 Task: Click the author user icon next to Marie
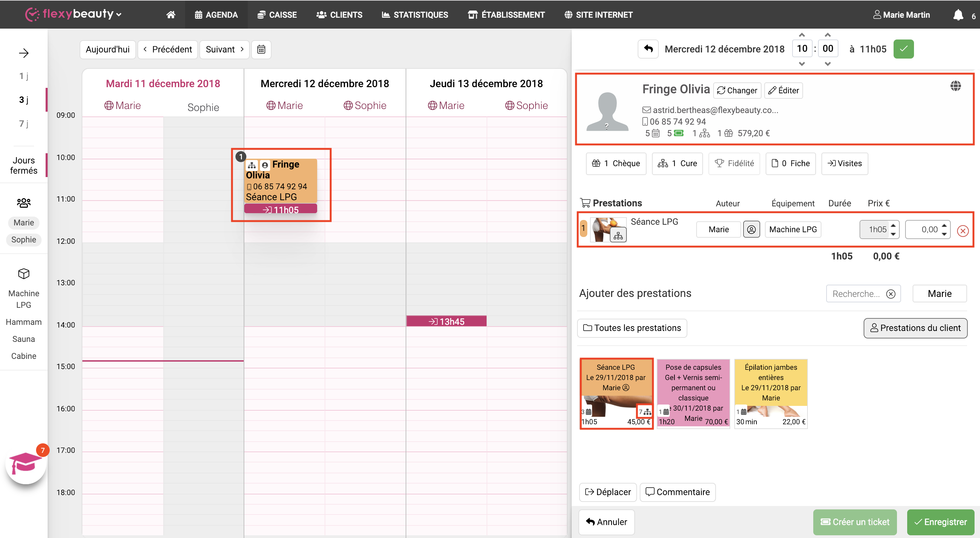[751, 229]
